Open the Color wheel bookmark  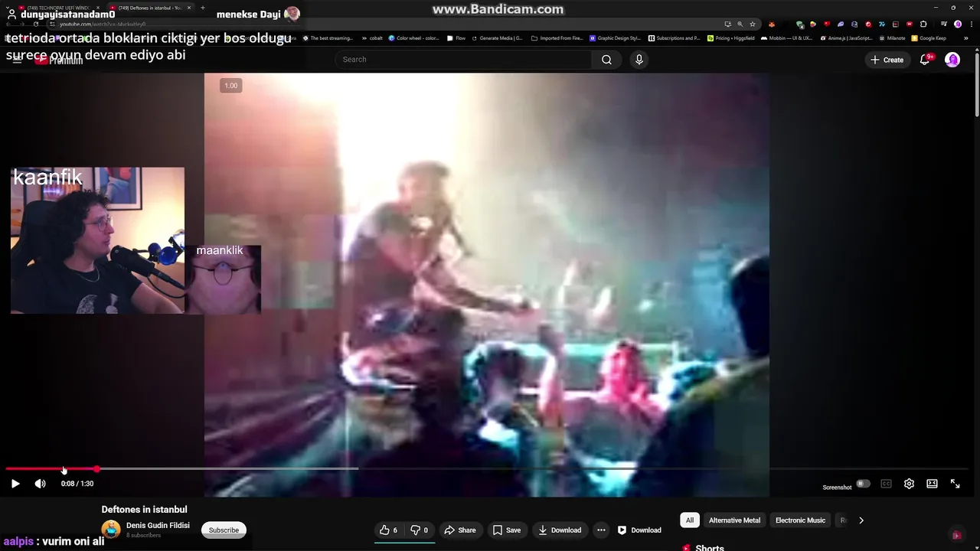413,37
